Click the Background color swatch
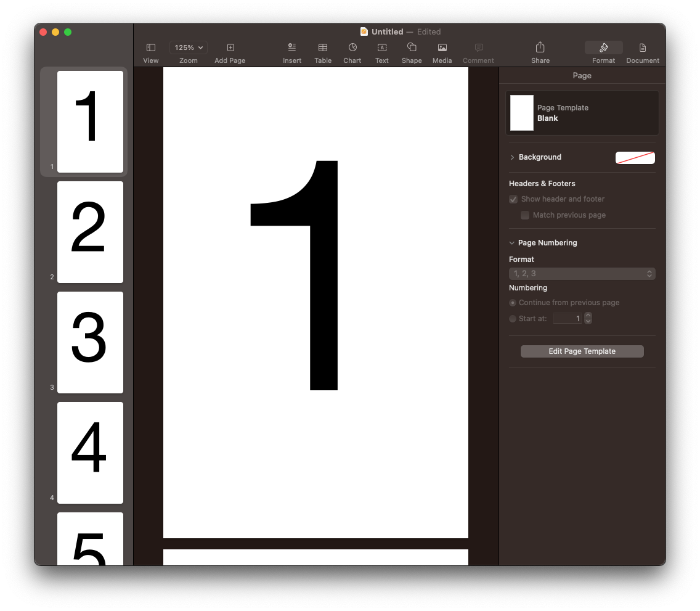Screen dimensions: 700x611 tap(635, 158)
